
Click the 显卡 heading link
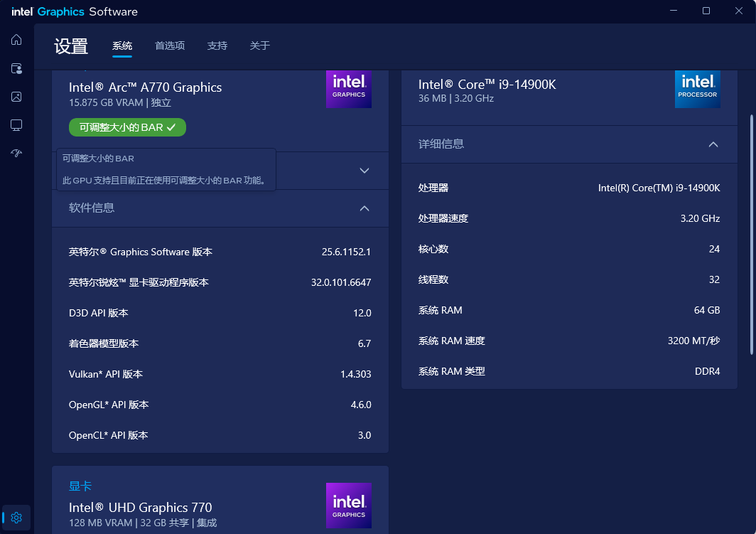80,486
